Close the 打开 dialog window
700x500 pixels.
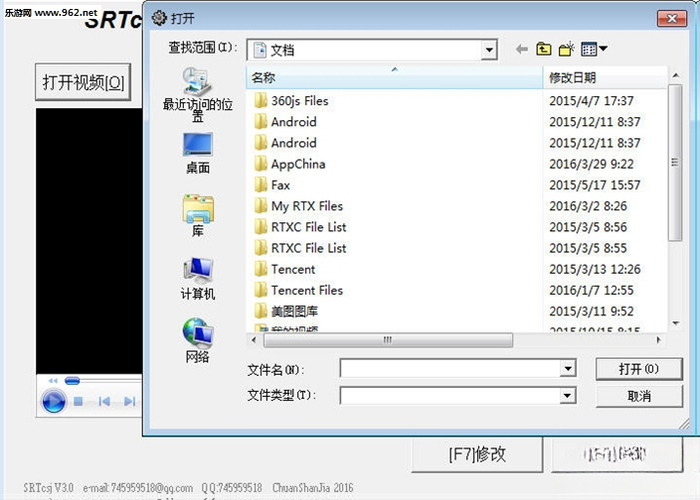point(671,18)
